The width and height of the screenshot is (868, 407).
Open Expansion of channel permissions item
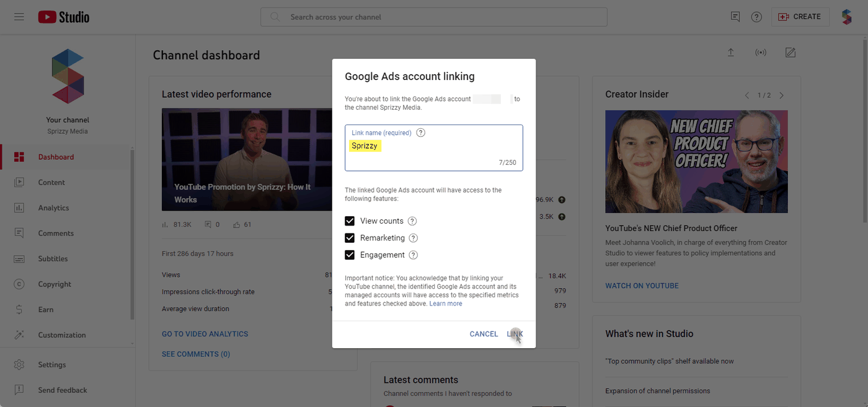[x=658, y=391]
